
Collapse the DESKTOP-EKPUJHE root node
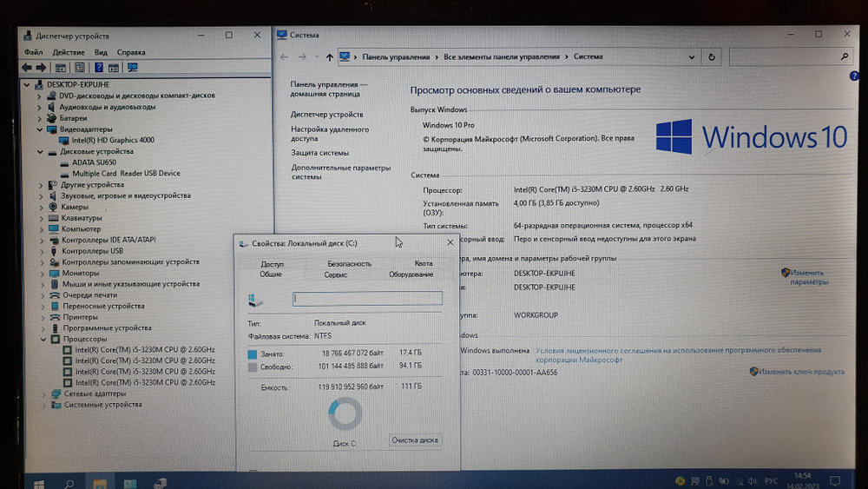point(27,85)
